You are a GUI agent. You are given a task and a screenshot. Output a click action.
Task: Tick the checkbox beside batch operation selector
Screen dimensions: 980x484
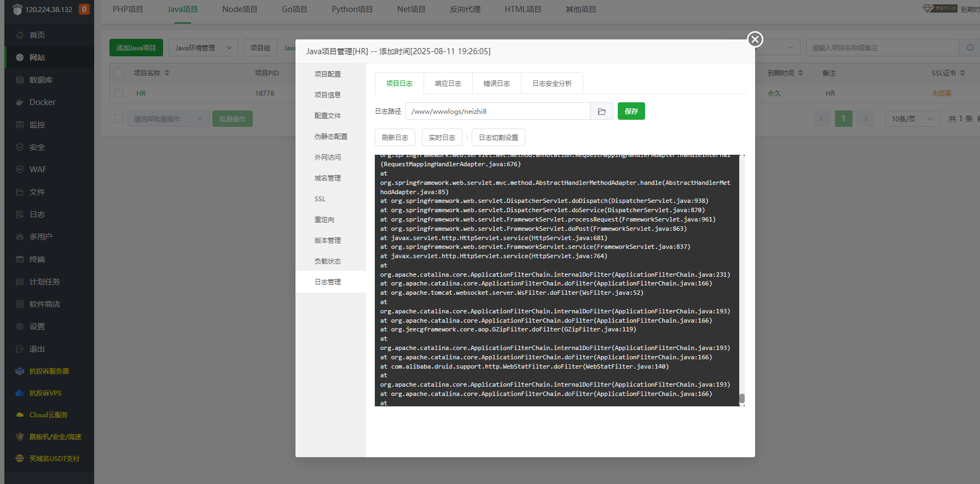[119, 119]
